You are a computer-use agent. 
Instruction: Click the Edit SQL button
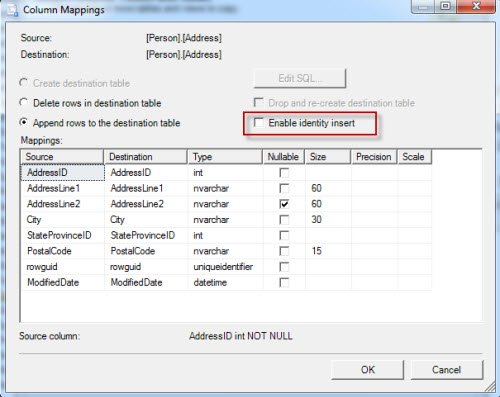point(300,78)
